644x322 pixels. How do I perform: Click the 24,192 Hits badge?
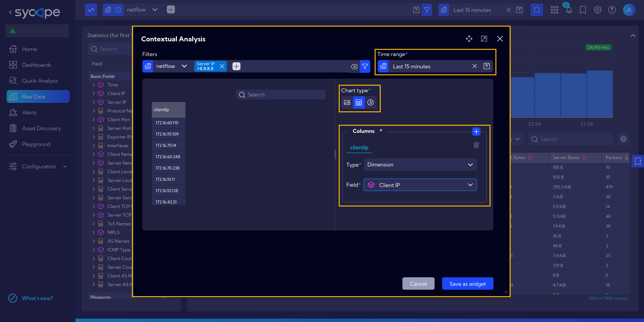click(598, 47)
